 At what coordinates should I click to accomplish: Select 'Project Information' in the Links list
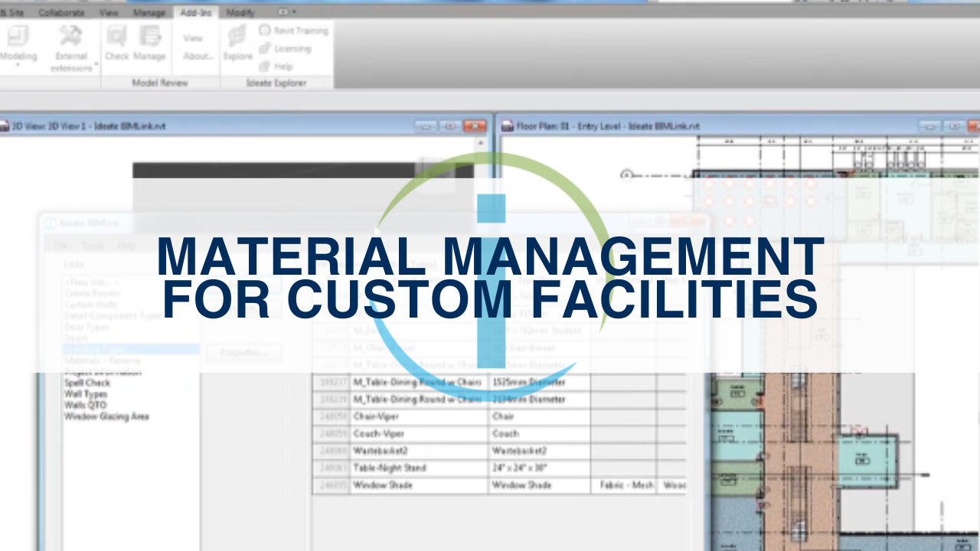103,372
